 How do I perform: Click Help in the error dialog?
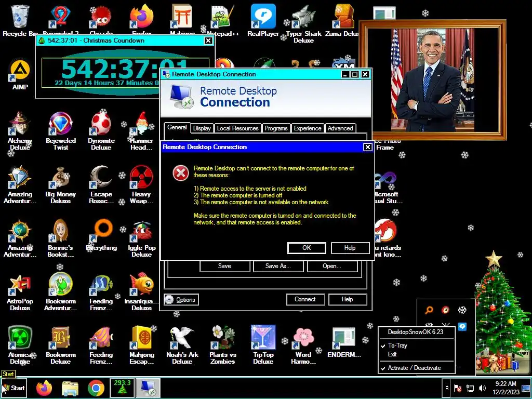coord(350,248)
